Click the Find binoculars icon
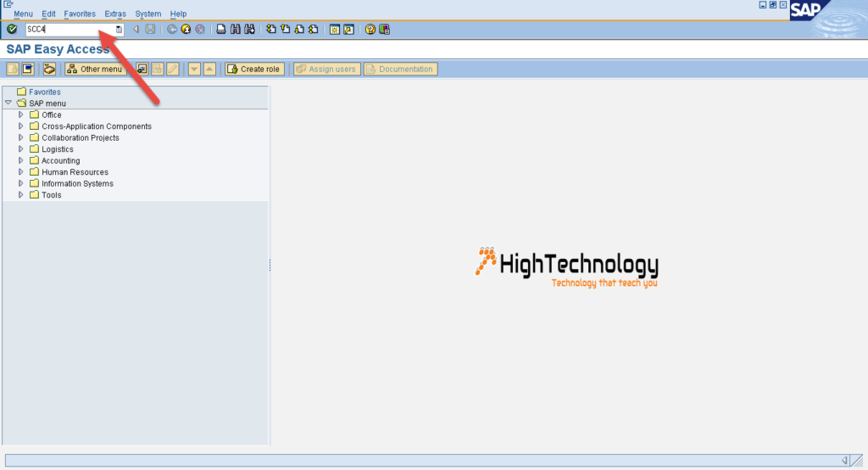This screenshot has width=868, height=470. [x=236, y=29]
